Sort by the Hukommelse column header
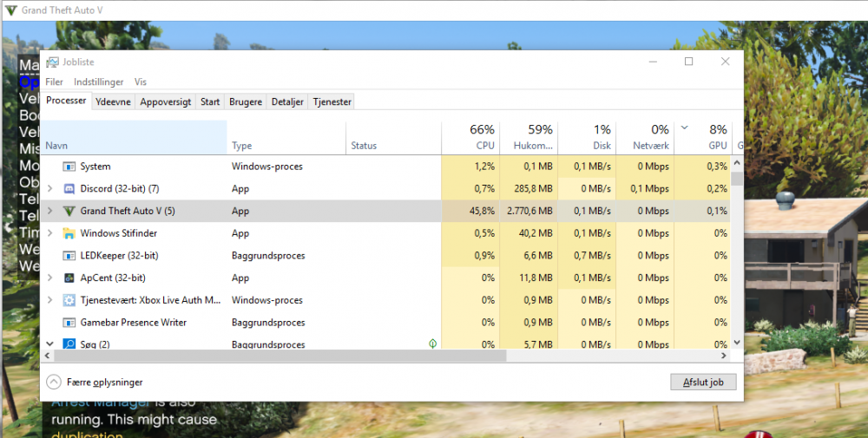Viewport: 868px width, 438px height. [529, 137]
